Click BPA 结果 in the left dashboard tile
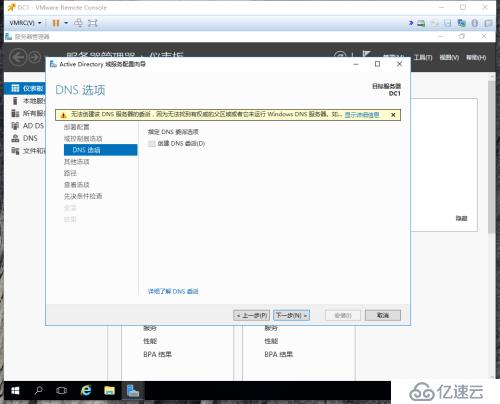The width and height of the screenshot is (500, 404). pyautogui.click(x=157, y=354)
